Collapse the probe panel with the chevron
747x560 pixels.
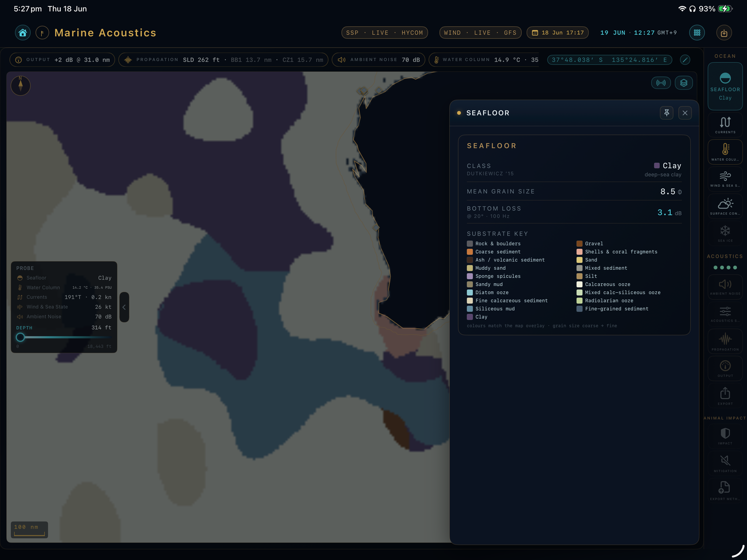(124, 307)
